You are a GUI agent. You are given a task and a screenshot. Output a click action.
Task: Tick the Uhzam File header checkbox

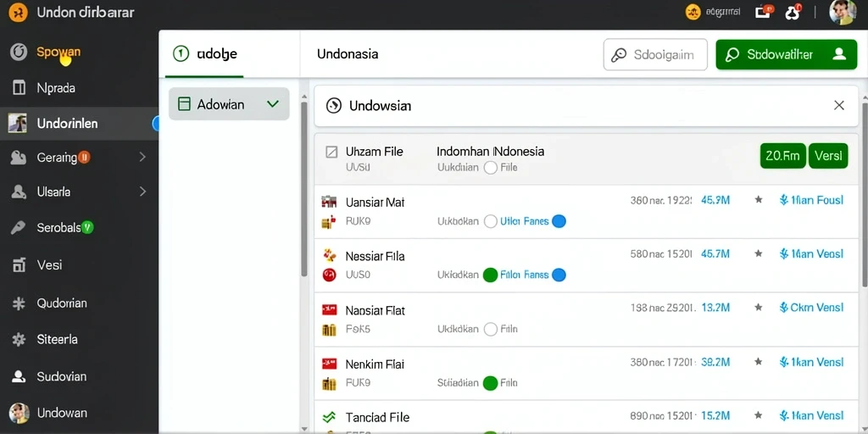pyautogui.click(x=331, y=152)
